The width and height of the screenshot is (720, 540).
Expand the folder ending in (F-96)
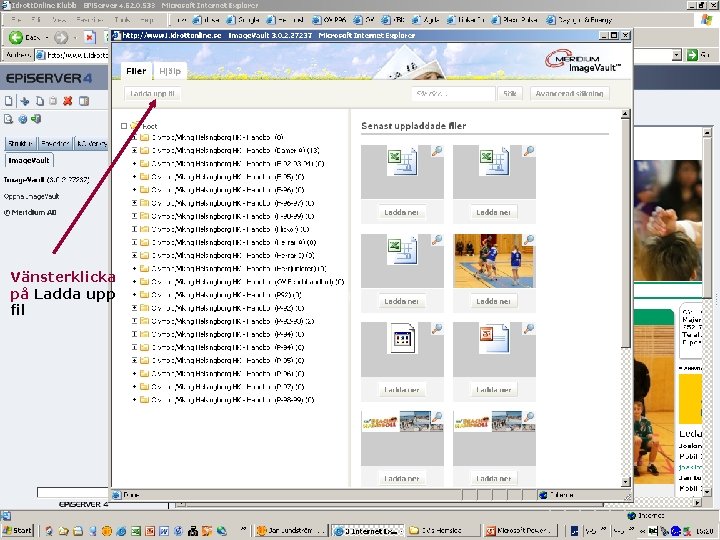coord(135,190)
